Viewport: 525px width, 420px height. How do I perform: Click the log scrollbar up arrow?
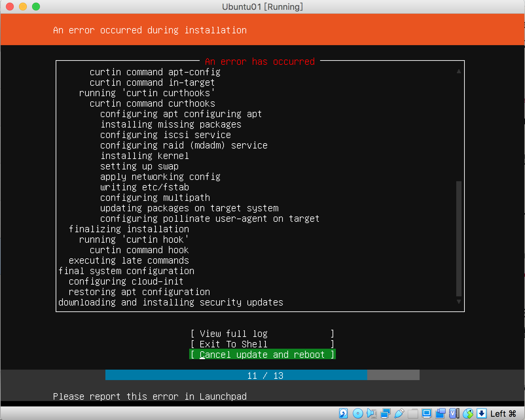pyautogui.click(x=459, y=71)
